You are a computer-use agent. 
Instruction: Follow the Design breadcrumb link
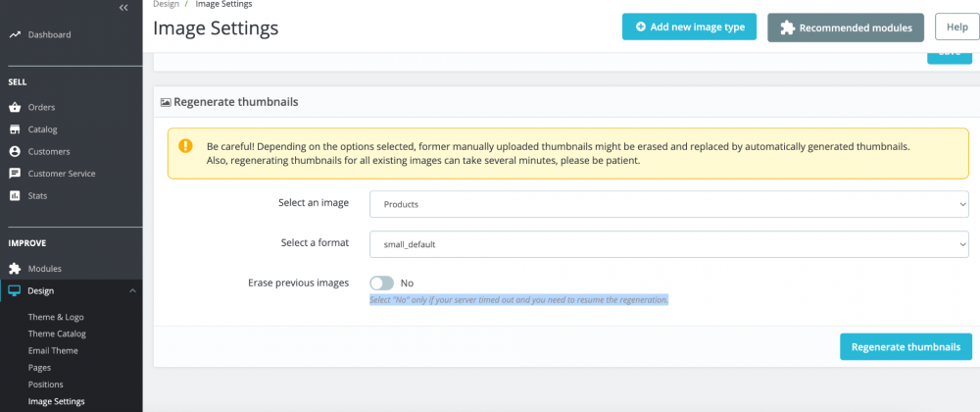pyautogui.click(x=166, y=5)
